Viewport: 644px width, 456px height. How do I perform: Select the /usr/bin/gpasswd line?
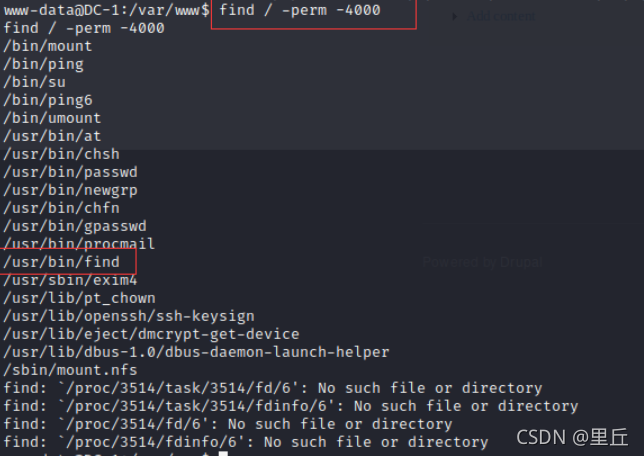[x=75, y=226]
